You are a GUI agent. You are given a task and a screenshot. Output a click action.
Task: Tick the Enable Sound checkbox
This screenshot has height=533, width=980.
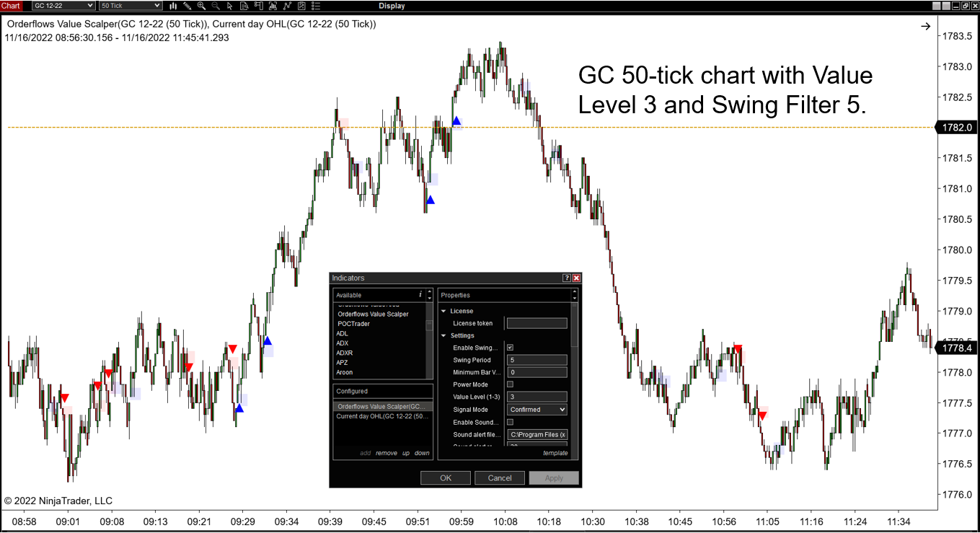[510, 422]
